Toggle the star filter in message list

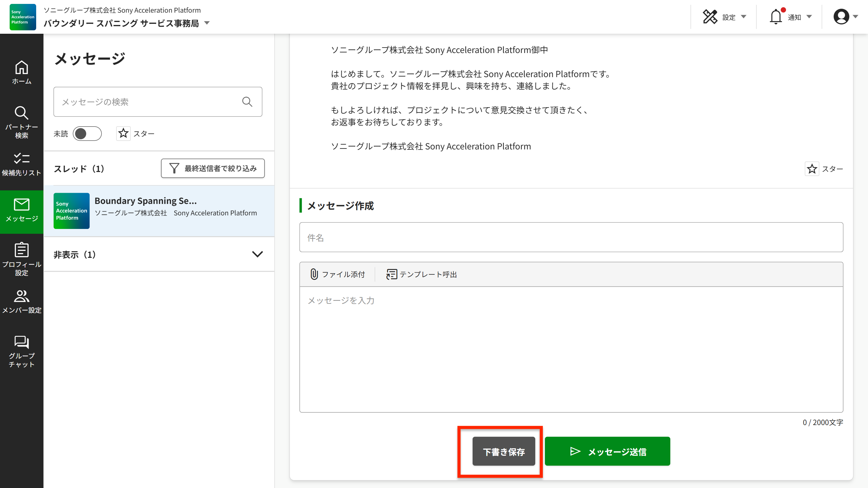pos(123,134)
